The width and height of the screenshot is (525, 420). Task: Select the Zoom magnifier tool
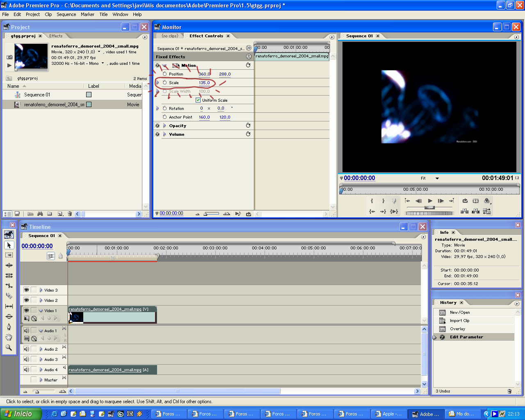click(x=9, y=347)
